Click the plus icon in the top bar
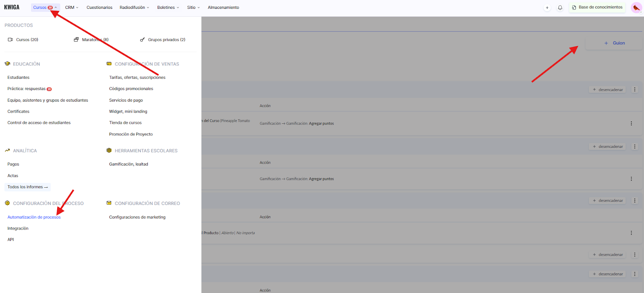Screen dimensions: 644x293 coord(547,8)
